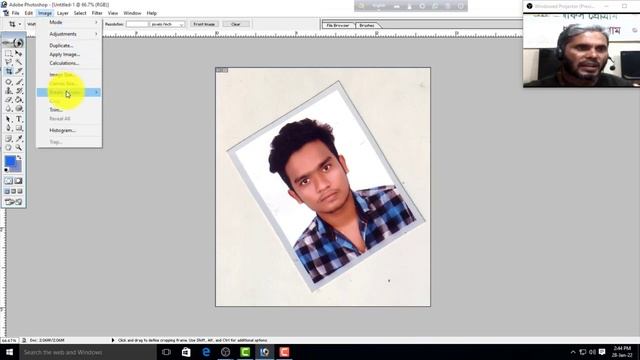
Task: Select the Type tool
Action: [x=19, y=119]
